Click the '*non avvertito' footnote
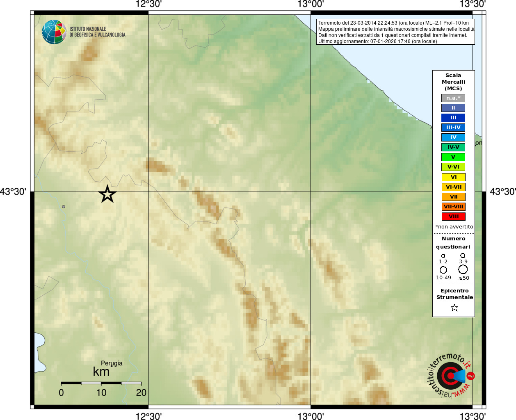The image size is (516, 420). click(x=454, y=227)
